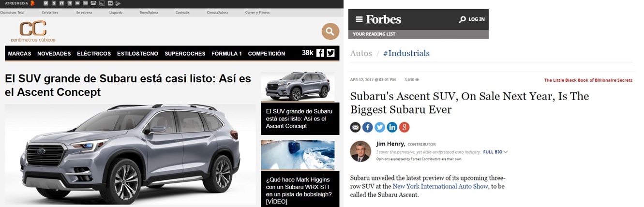Go to SUPERCOCHES section

(185, 54)
